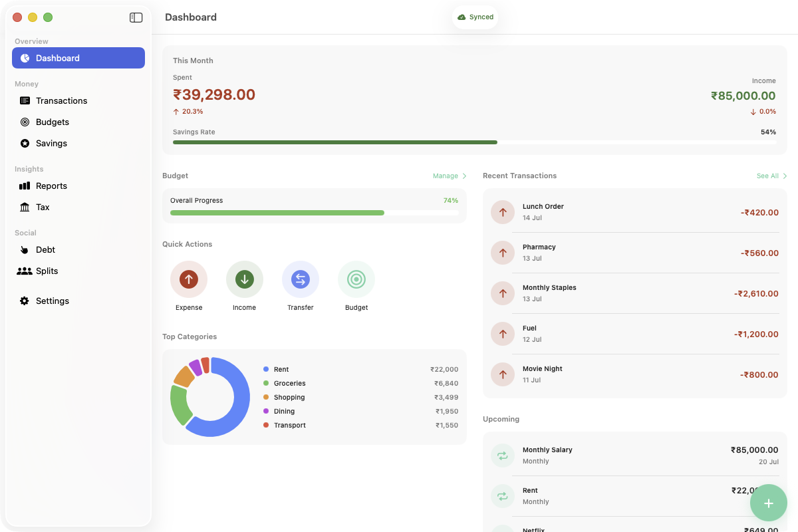Add a new Income quick action

point(245,279)
